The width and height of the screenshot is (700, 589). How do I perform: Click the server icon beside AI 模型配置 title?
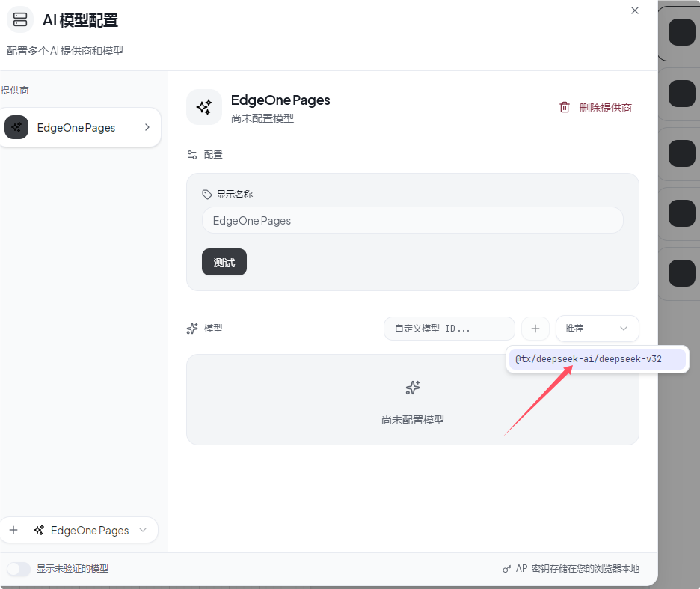(20, 19)
